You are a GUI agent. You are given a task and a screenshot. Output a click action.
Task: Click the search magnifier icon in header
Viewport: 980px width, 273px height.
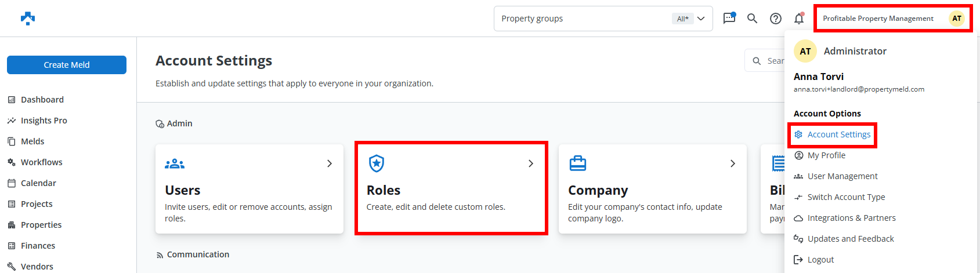[x=752, y=19]
